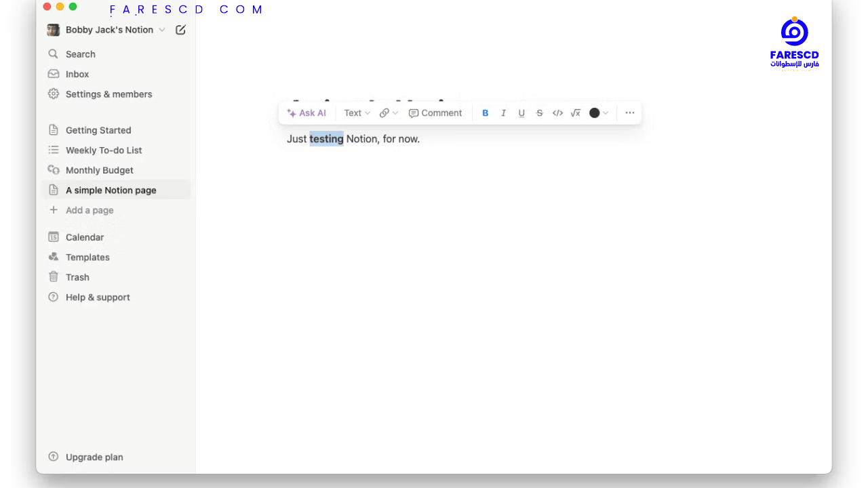
Task: Open Calendar from the sidebar
Action: 116,237
